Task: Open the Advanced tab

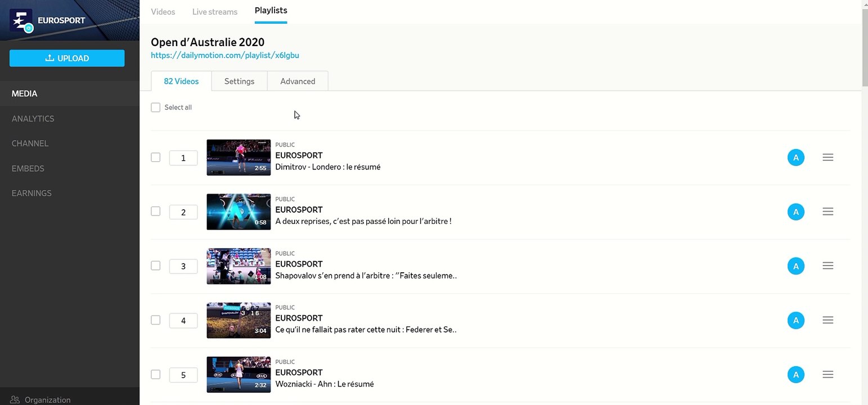Action: (298, 81)
